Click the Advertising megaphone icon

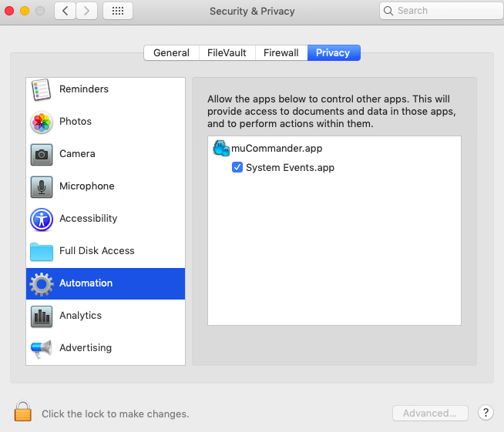pos(41,349)
